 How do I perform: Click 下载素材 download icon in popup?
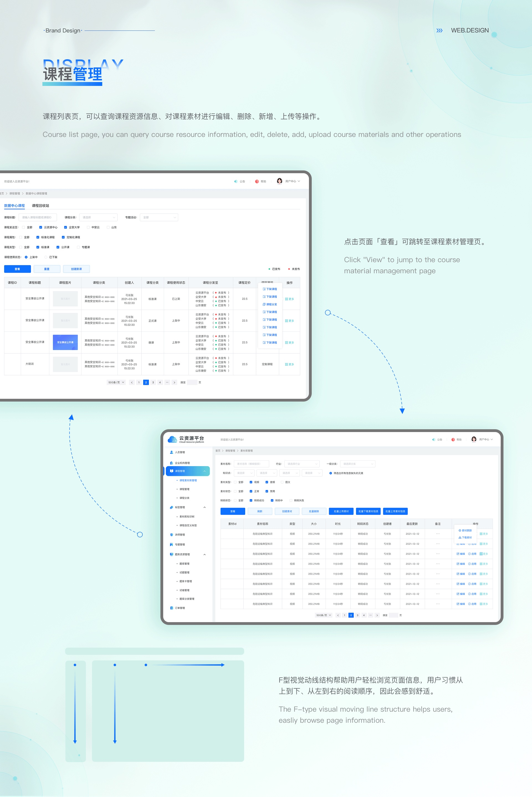tap(460, 537)
